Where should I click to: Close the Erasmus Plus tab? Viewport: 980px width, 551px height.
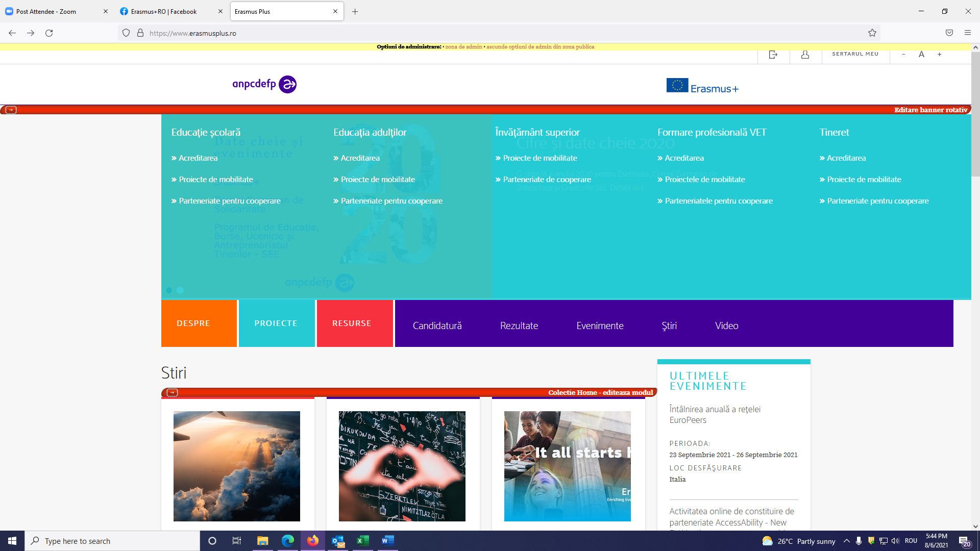[x=335, y=11]
